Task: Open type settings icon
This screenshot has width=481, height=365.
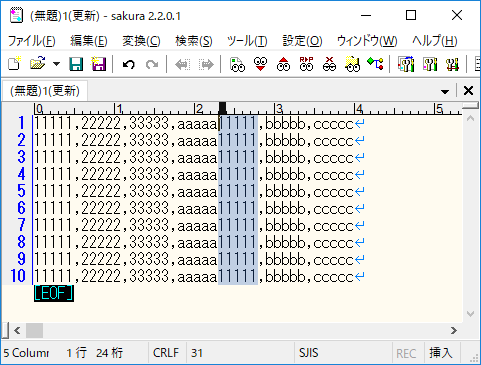Action: (x=430, y=64)
